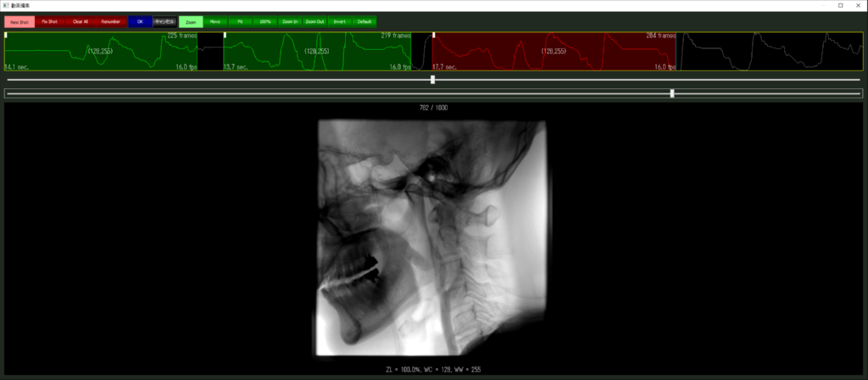Click the キャンセル cancel button
The image size is (868, 380).
click(x=164, y=21)
